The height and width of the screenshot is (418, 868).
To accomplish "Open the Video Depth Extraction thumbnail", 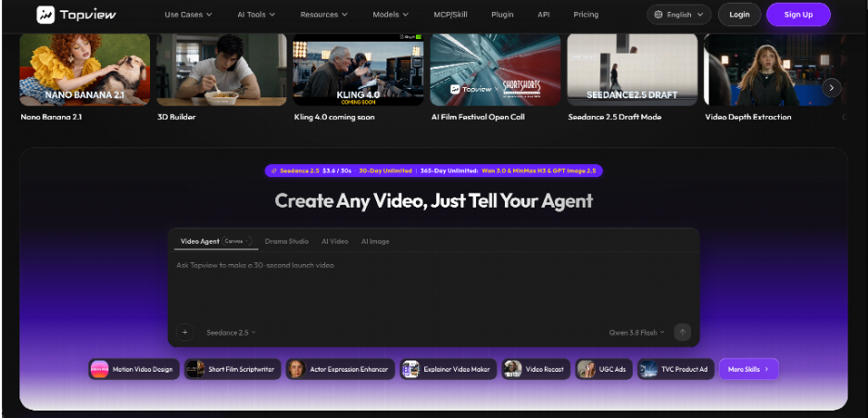I will 770,70.
